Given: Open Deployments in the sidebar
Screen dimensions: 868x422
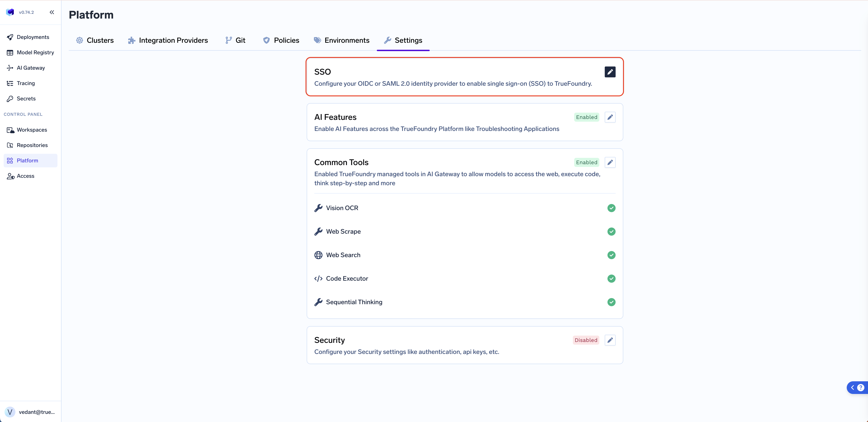Looking at the screenshot, I should pyautogui.click(x=31, y=37).
